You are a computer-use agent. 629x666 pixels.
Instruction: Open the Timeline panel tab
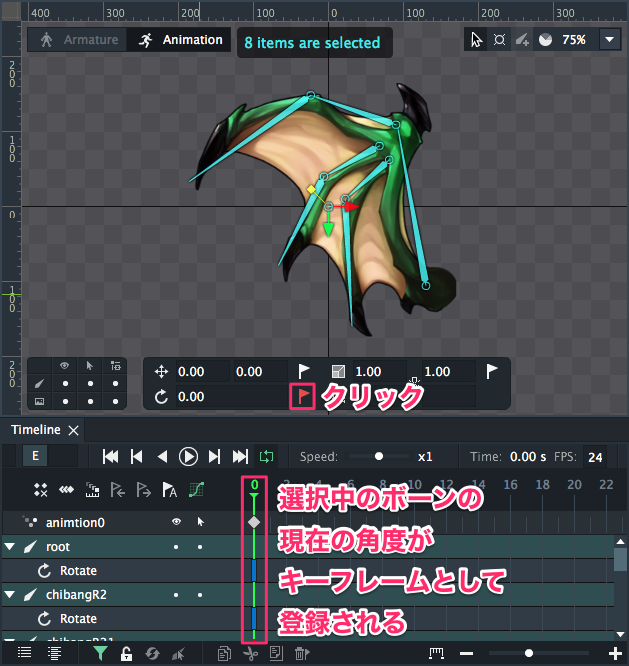tap(36, 430)
